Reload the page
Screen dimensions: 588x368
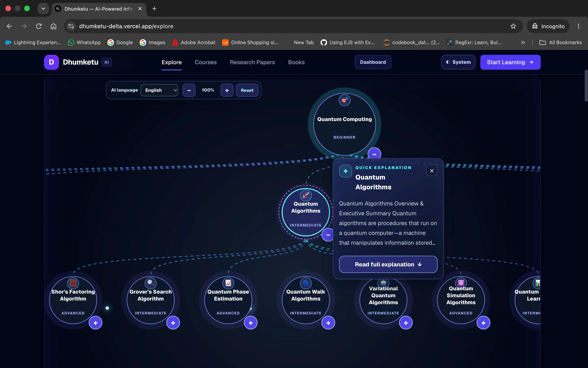39,26
